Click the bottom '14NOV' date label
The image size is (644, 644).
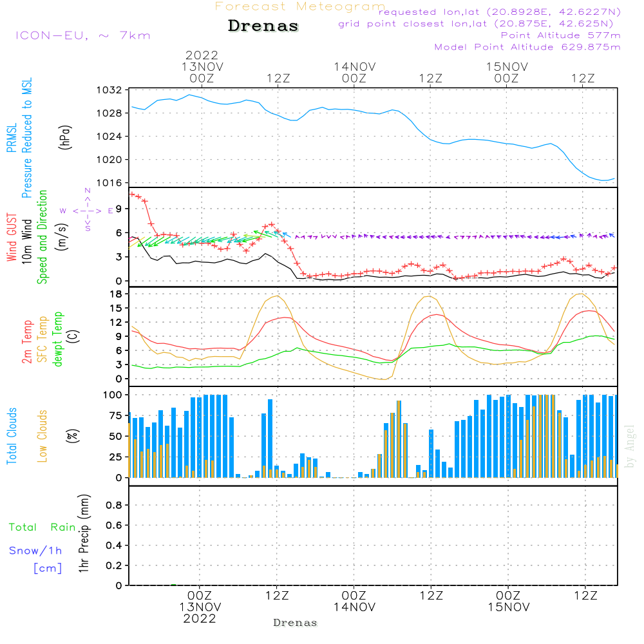point(354,607)
